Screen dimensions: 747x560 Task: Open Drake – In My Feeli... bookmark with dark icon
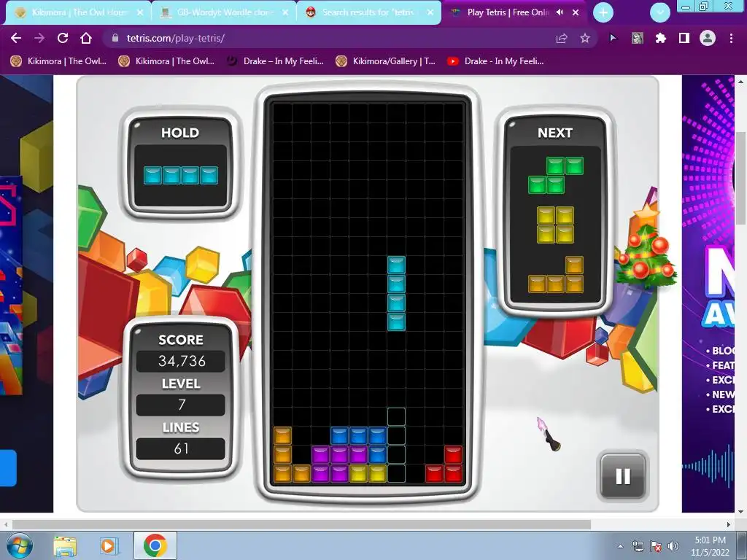click(275, 61)
